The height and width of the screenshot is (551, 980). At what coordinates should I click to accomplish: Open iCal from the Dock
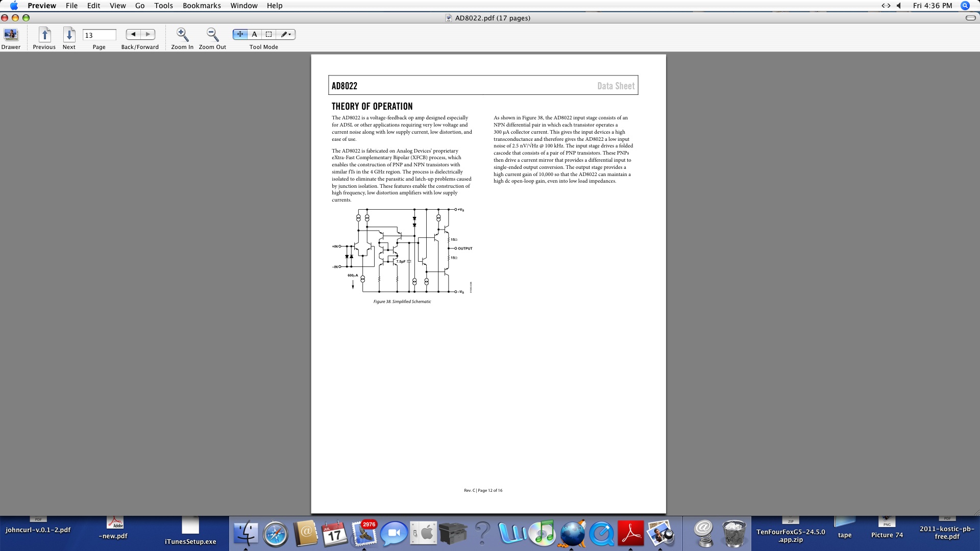pos(335,534)
